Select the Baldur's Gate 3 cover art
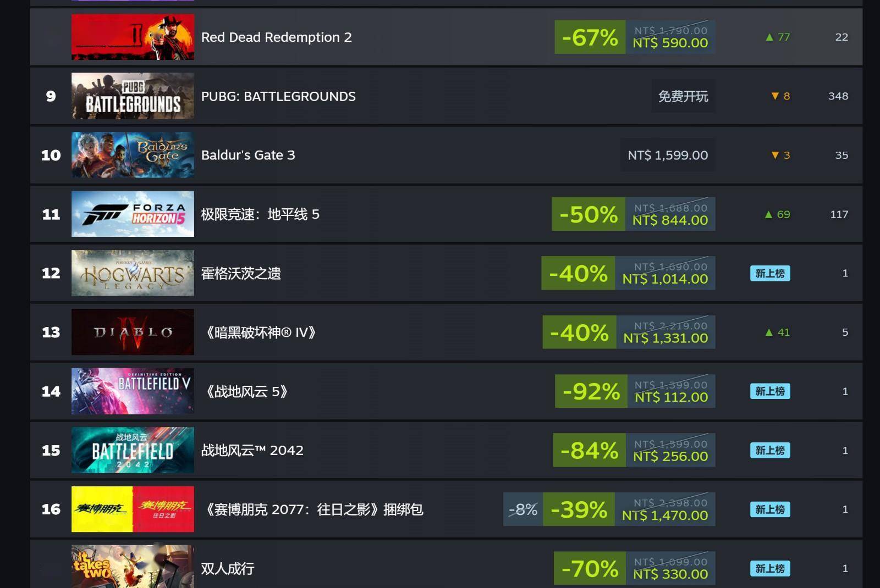Screen dimensions: 880x588 (133, 155)
